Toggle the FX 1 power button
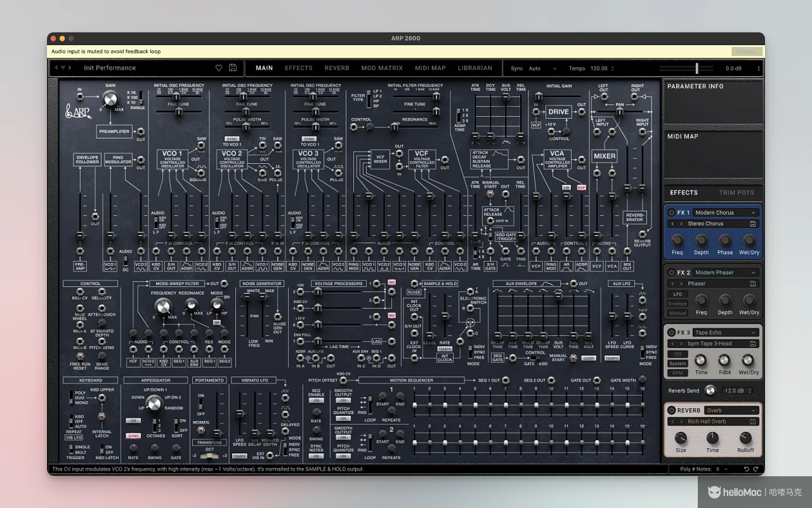Image resolution: width=812 pixels, height=508 pixels. [x=671, y=213]
